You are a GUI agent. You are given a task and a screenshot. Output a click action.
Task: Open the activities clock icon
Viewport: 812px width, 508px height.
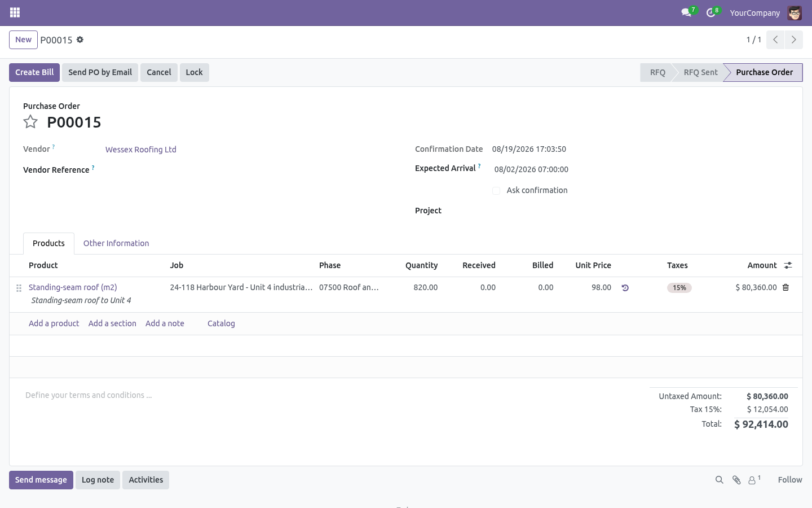pyautogui.click(x=710, y=12)
